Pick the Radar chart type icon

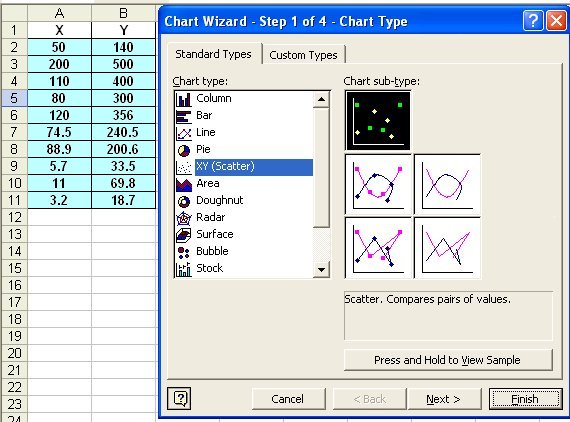(x=184, y=218)
